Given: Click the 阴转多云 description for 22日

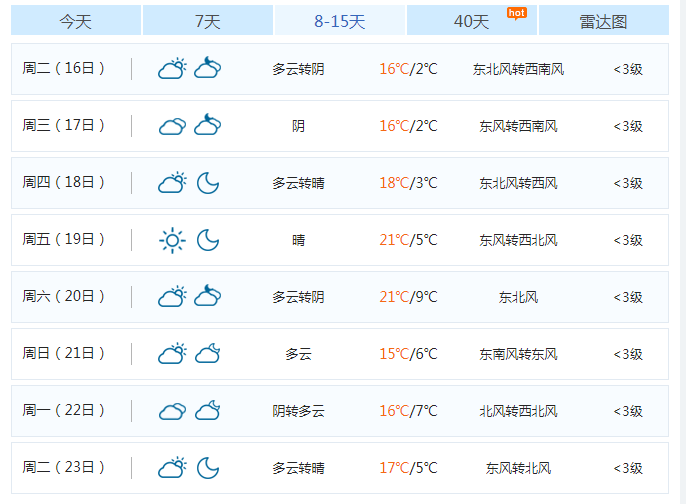Looking at the screenshot, I should tap(298, 411).
